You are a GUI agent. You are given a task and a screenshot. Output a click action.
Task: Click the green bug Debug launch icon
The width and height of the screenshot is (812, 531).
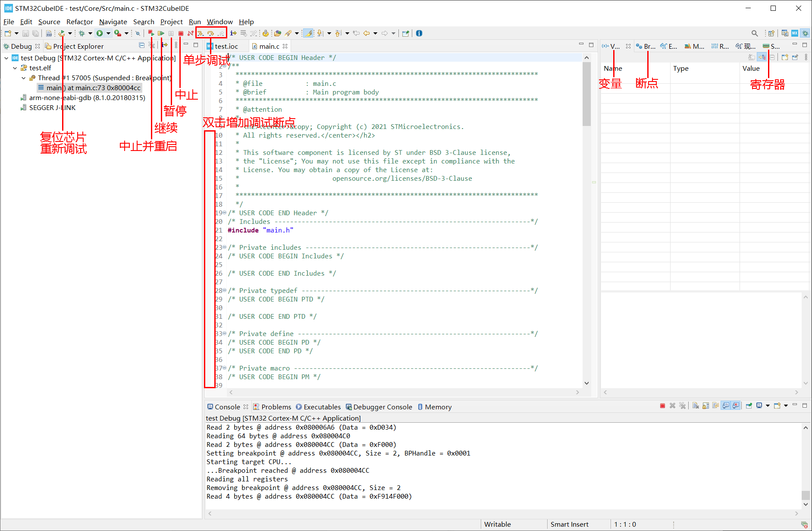click(82, 33)
